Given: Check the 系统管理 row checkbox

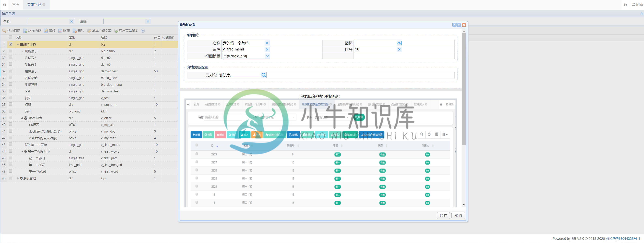Looking at the screenshot, I should [11, 178].
